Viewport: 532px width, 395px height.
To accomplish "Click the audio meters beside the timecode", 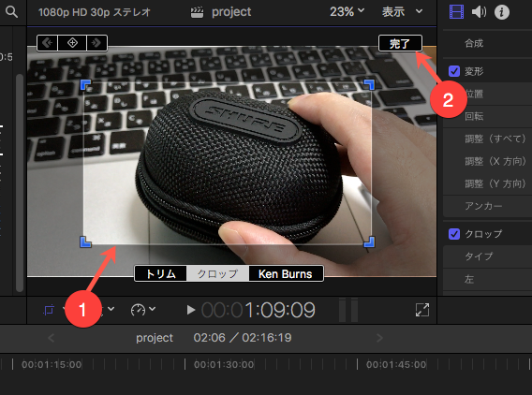I will (x=348, y=310).
